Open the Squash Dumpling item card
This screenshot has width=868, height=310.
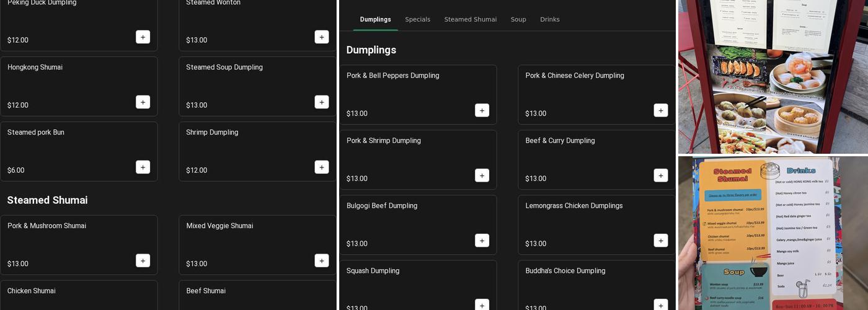tap(409, 285)
